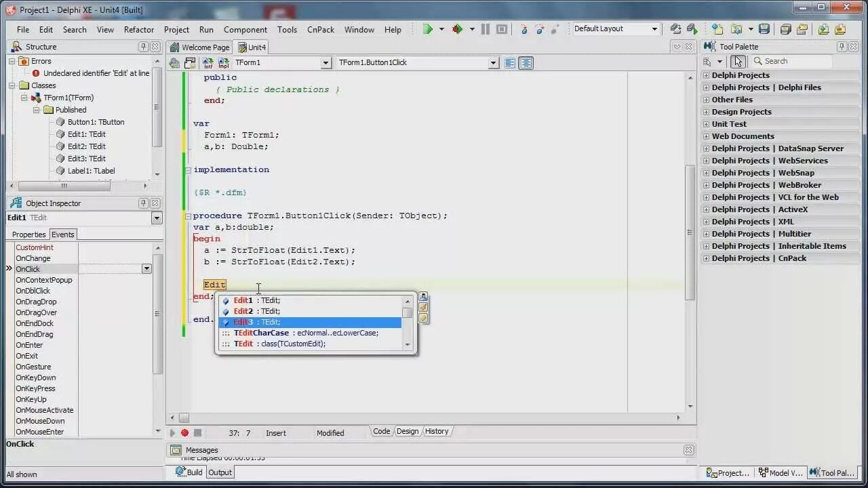This screenshot has width=868, height=488.
Task: Collapse the Errors node in Structure
Action: click(x=12, y=61)
